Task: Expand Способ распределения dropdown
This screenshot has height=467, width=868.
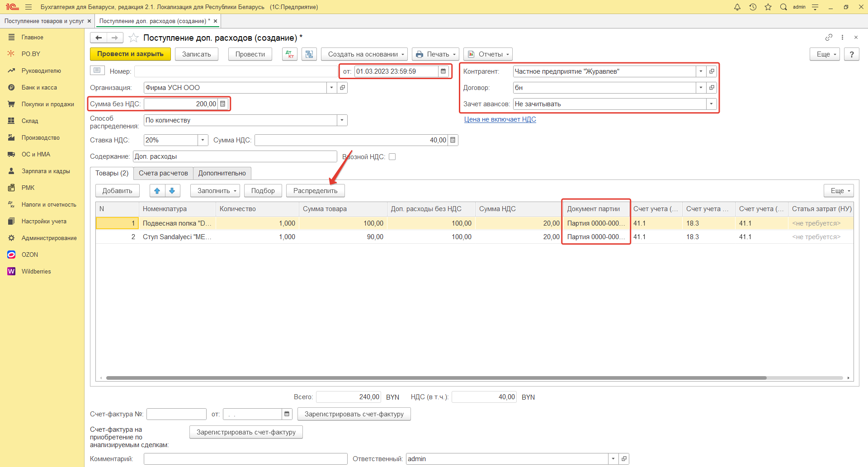Action: click(x=342, y=120)
